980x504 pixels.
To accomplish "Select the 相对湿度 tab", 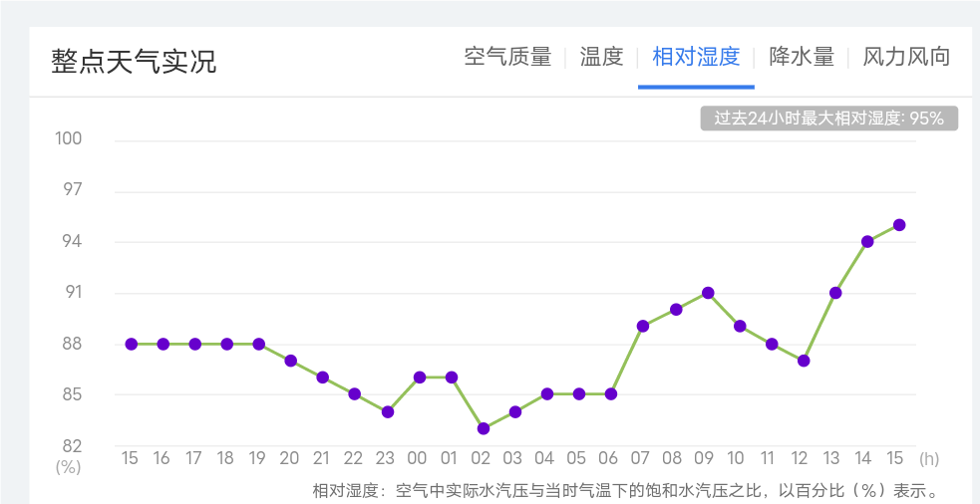I will (696, 57).
